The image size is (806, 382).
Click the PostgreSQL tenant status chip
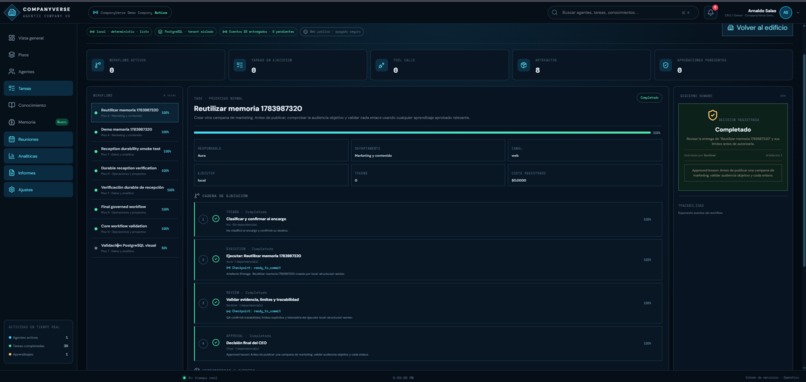(x=186, y=31)
